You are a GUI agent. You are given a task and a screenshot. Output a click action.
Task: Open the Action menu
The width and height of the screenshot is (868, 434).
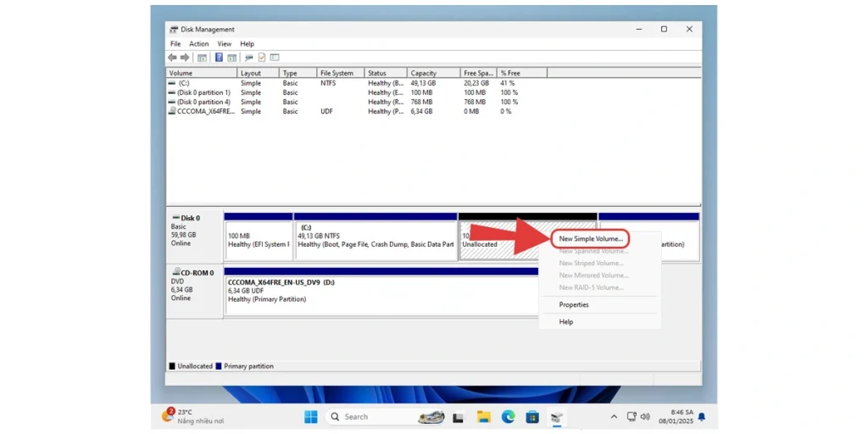pyautogui.click(x=198, y=44)
